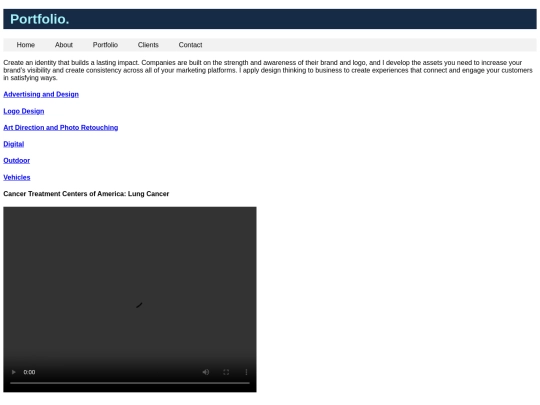Play the Lung Cancer video
Image resolution: width=540 pixels, height=405 pixels.
pos(13,372)
